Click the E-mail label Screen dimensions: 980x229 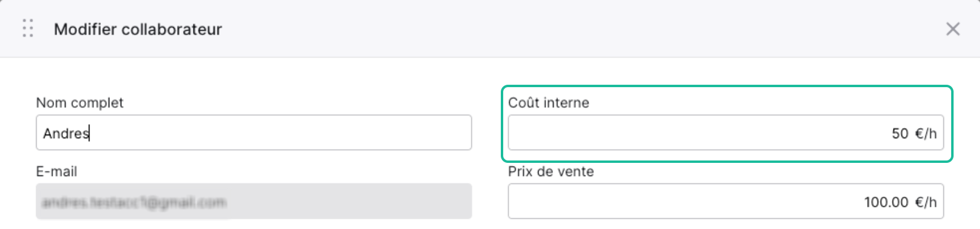pos(56,171)
